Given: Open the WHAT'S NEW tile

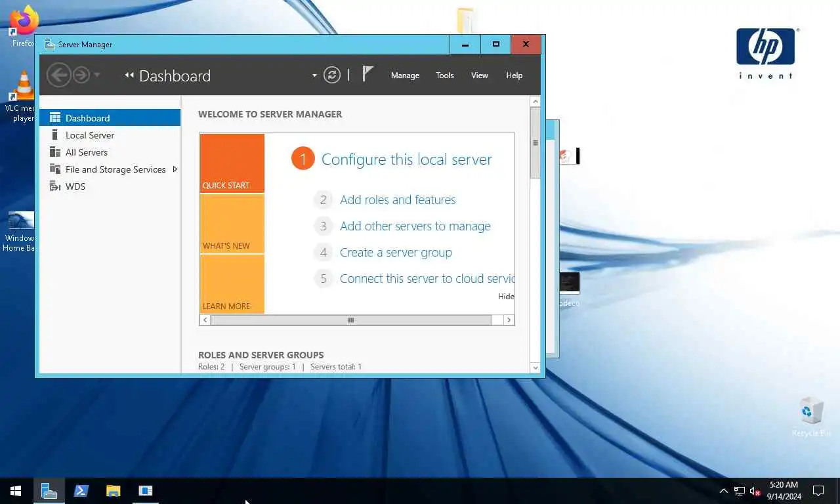Looking at the screenshot, I should 232,224.
